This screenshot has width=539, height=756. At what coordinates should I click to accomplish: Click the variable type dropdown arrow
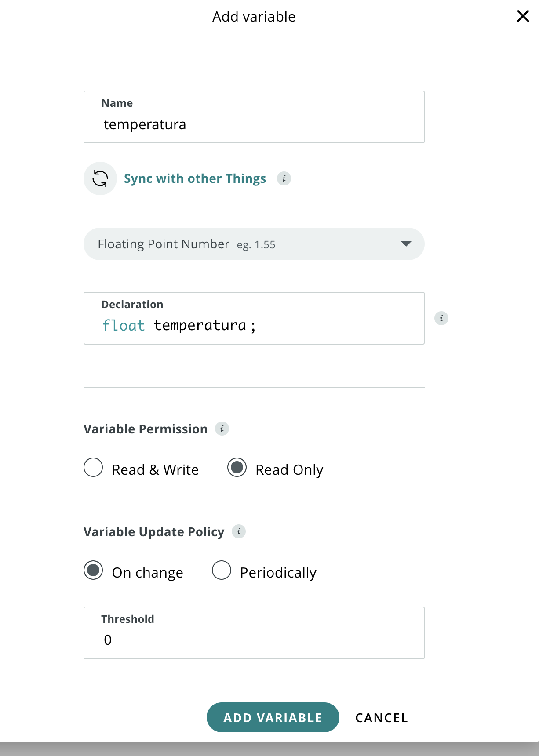[x=406, y=244]
